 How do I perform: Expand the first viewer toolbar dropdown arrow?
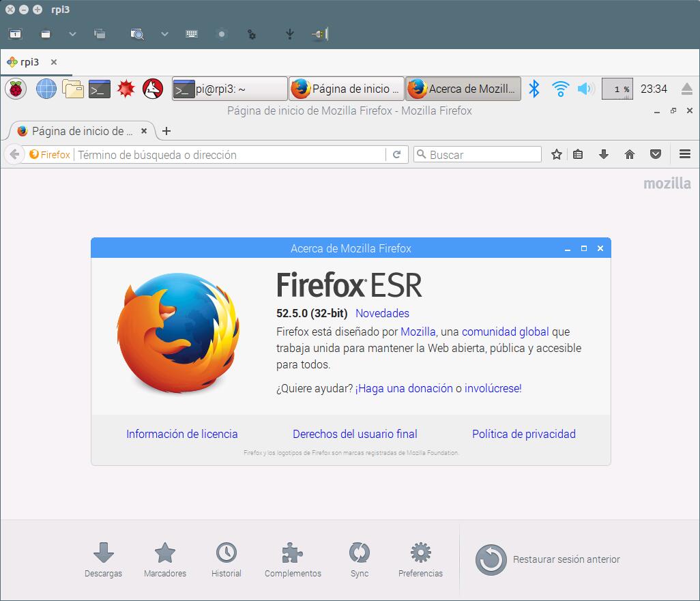(72, 33)
